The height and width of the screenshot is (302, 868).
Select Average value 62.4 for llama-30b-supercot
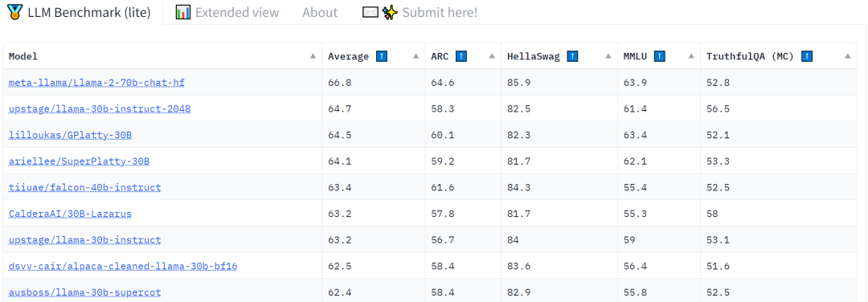(339, 292)
